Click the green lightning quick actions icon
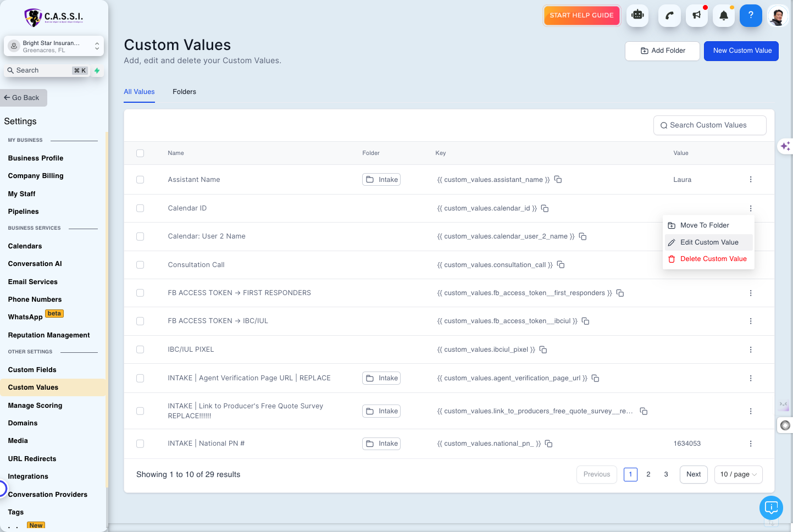Screen dimensions: 793x532 (x=97, y=70)
